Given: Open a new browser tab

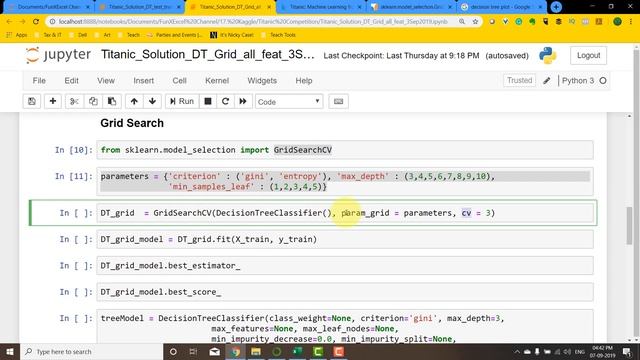Looking at the screenshot, I should click(x=556, y=7).
